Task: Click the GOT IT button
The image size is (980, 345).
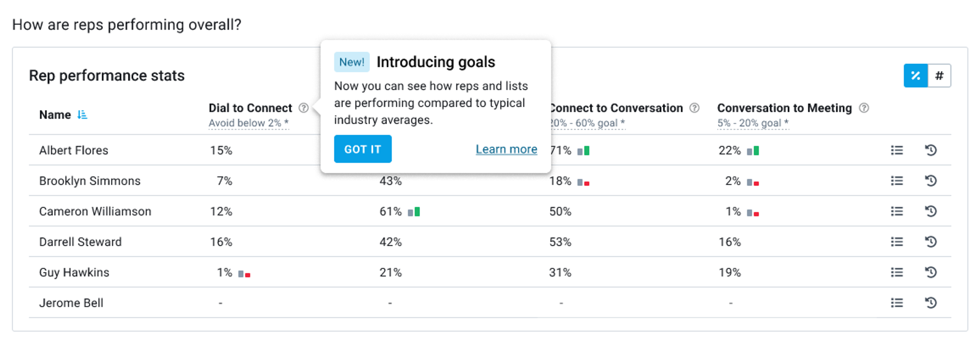Action: (x=362, y=149)
